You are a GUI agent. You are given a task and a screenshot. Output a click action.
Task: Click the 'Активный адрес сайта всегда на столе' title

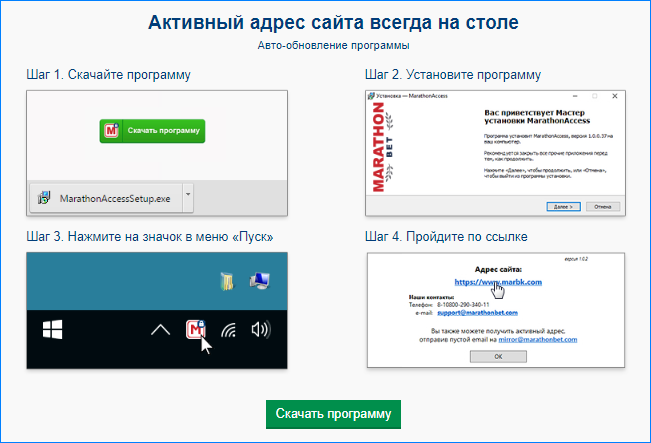point(333,22)
